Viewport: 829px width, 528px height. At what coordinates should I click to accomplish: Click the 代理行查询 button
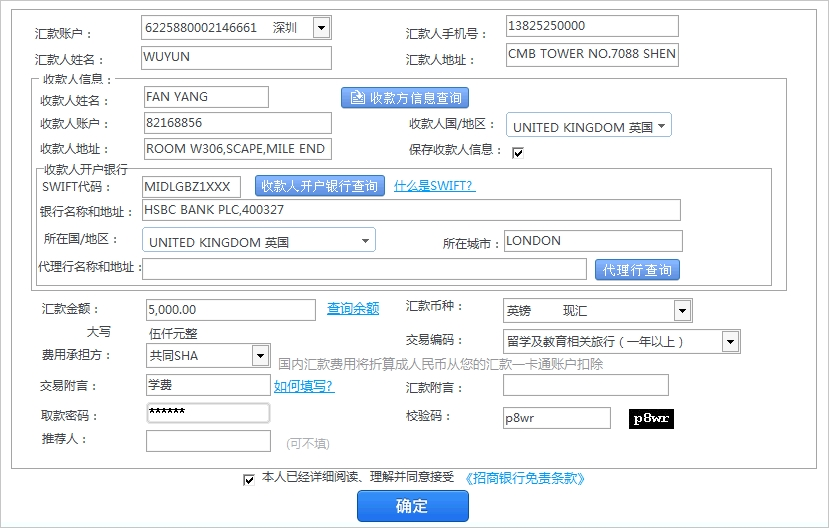coord(637,270)
